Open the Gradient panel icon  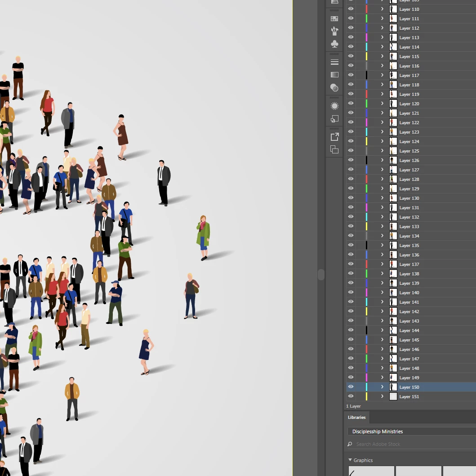click(334, 75)
